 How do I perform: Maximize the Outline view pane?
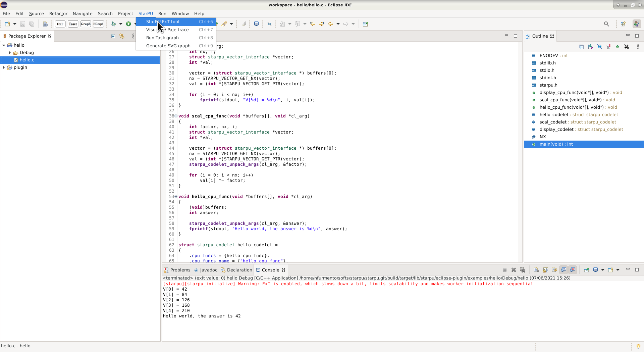point(637,36)
